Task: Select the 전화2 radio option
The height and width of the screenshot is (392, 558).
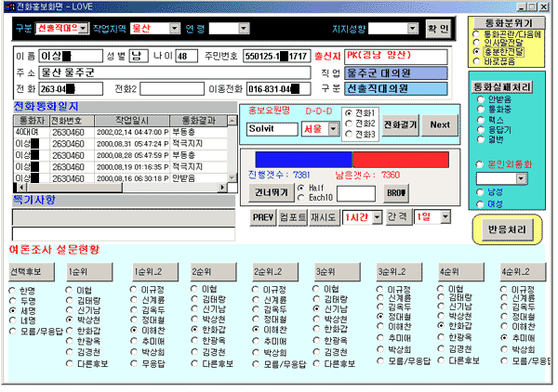Action: pos(349,124)
